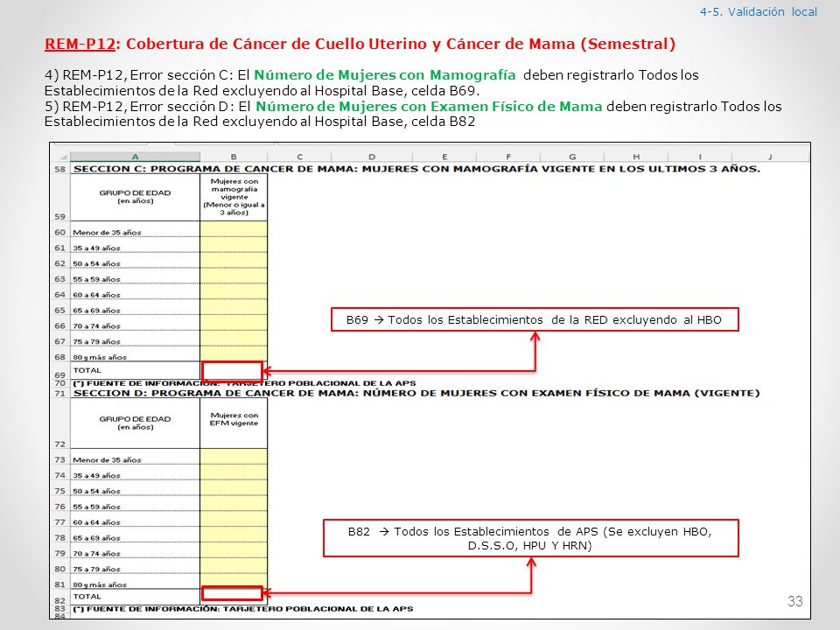Click the slide page number 33
The image size is (840, 630).
coord(795,601)
